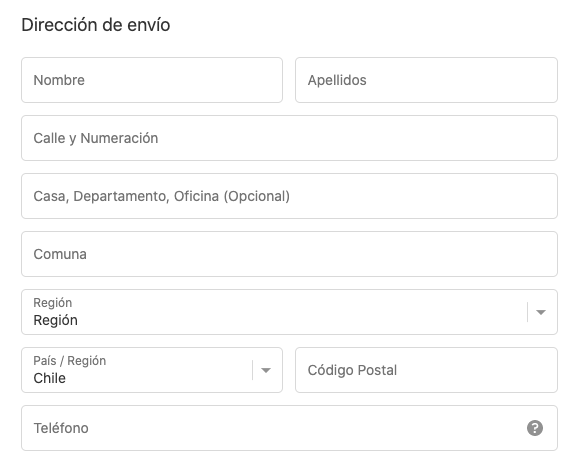
Task: Select the Chile value in country selector
Action: (x=49, y=378)
